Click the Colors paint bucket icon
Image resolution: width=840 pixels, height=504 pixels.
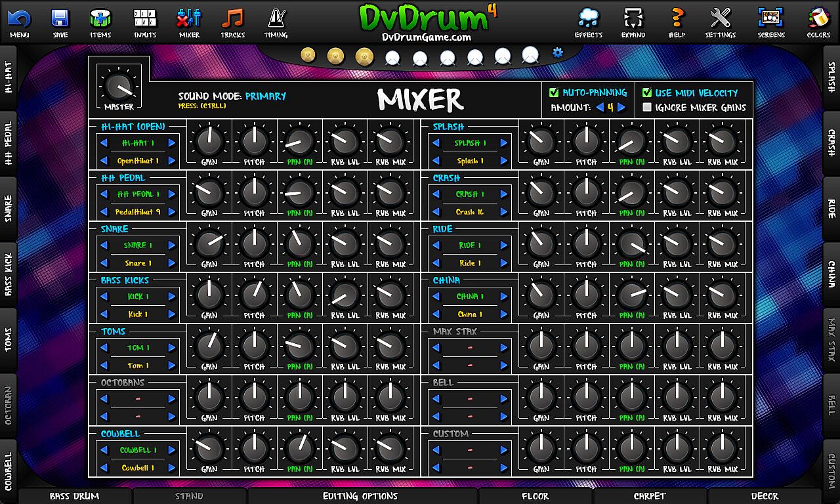[x=818, y=22]
